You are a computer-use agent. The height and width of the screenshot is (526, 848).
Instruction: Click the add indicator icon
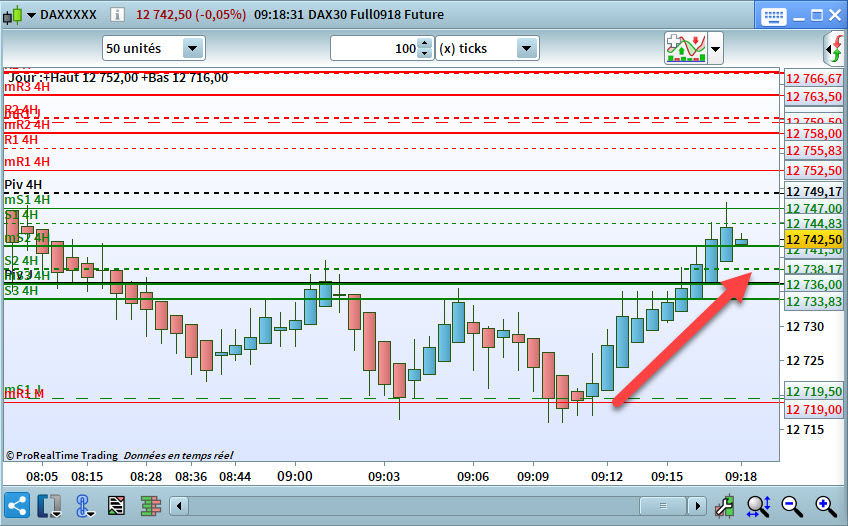pos(686,48)
